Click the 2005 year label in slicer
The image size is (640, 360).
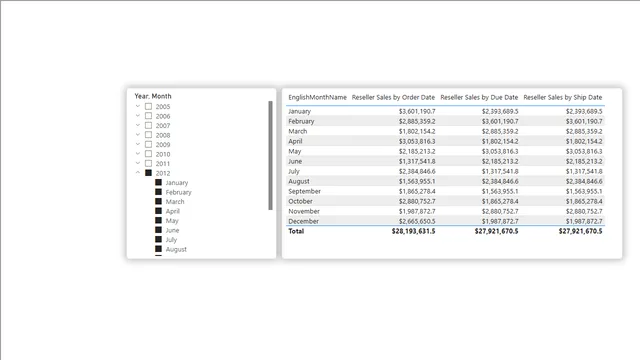[163, 107]
